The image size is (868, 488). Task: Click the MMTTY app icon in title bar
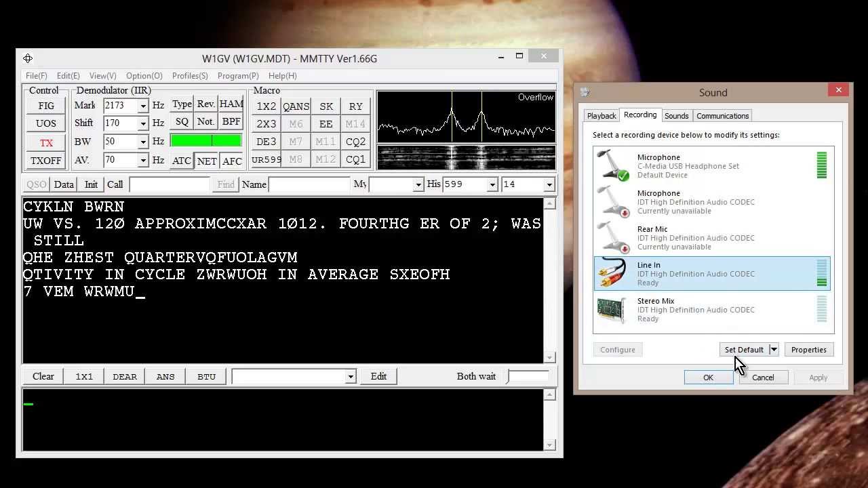[28, 58]
